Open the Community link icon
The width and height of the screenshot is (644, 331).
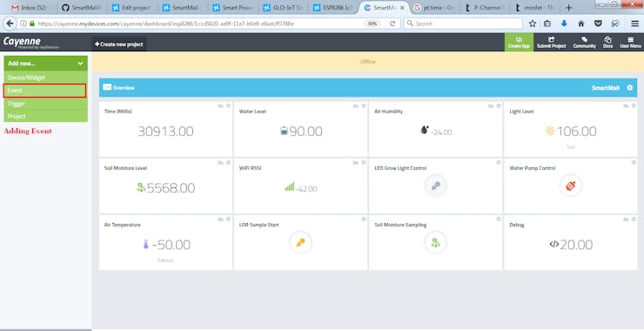click(x=584, y=43)
